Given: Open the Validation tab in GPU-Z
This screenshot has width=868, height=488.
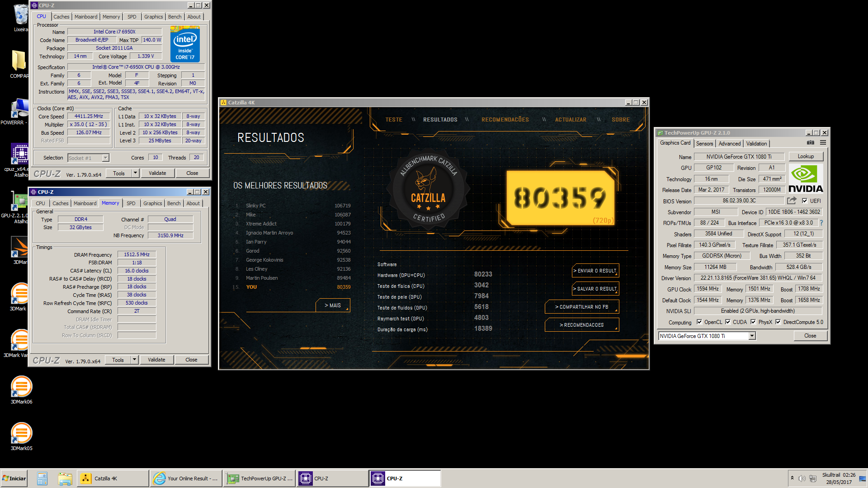Looking at the screenshot, I should pyautogui.click(x=756, y=144).
